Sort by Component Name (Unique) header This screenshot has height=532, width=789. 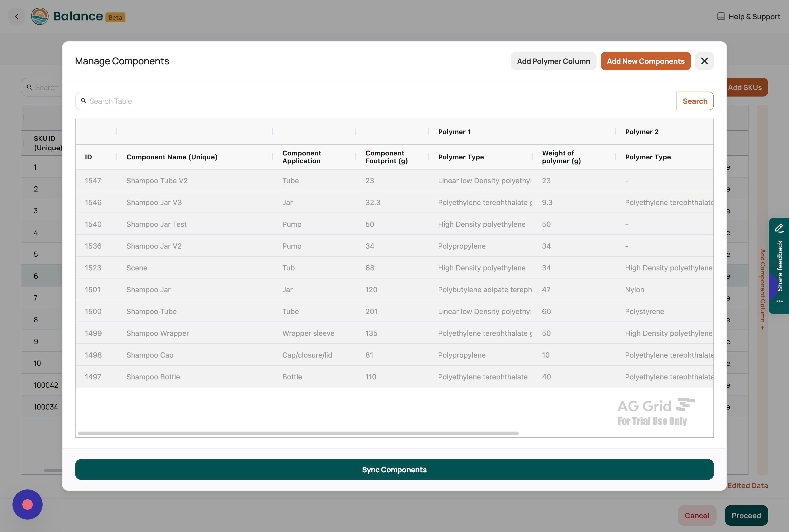[172, 157]
